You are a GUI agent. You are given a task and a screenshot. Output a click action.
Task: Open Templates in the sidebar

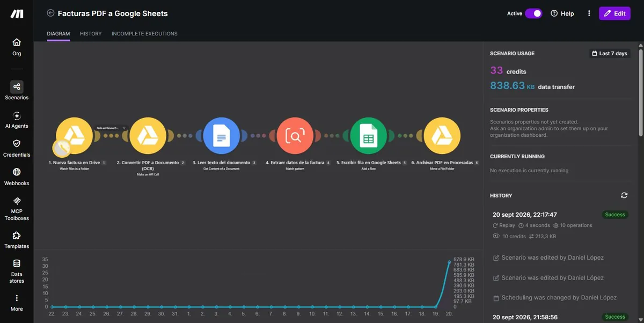(17, 240)
